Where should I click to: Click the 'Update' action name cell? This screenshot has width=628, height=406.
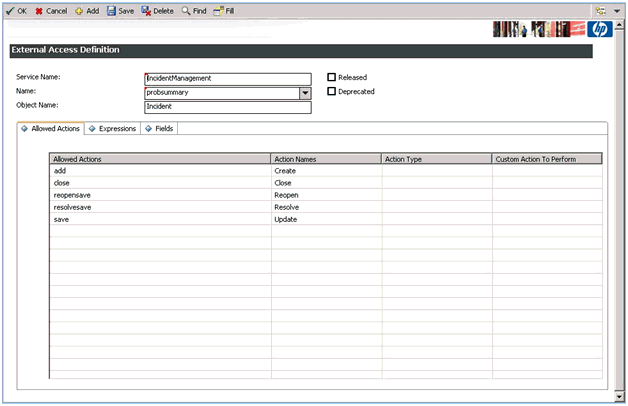pos(326,219)
